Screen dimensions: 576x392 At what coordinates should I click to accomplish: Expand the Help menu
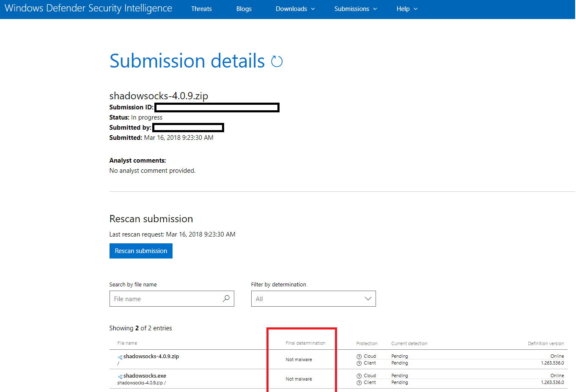(407, 9)
